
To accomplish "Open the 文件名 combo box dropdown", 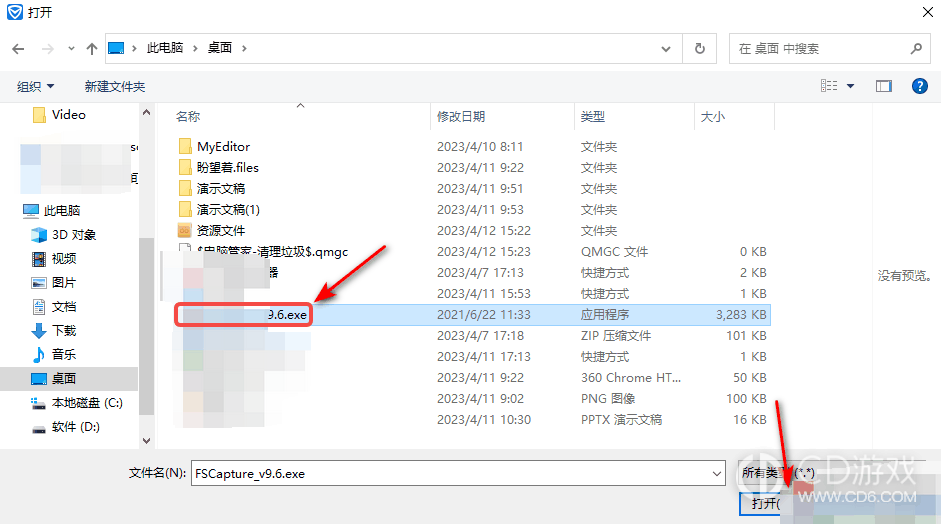I will click(x=717, y=474).
